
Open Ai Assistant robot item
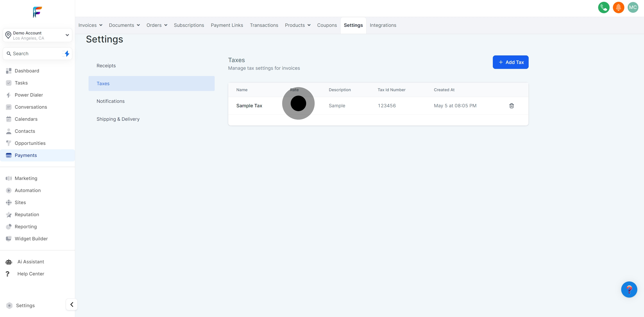point(30,262)
